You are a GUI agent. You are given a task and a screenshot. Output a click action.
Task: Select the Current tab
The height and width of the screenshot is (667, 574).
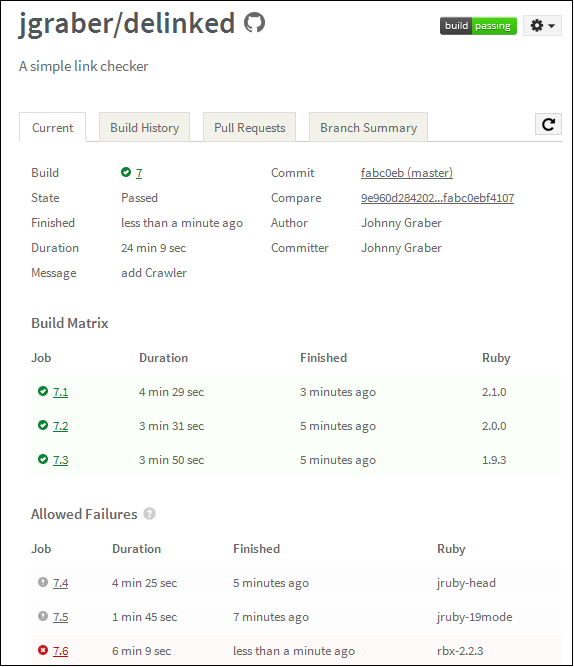52,127
